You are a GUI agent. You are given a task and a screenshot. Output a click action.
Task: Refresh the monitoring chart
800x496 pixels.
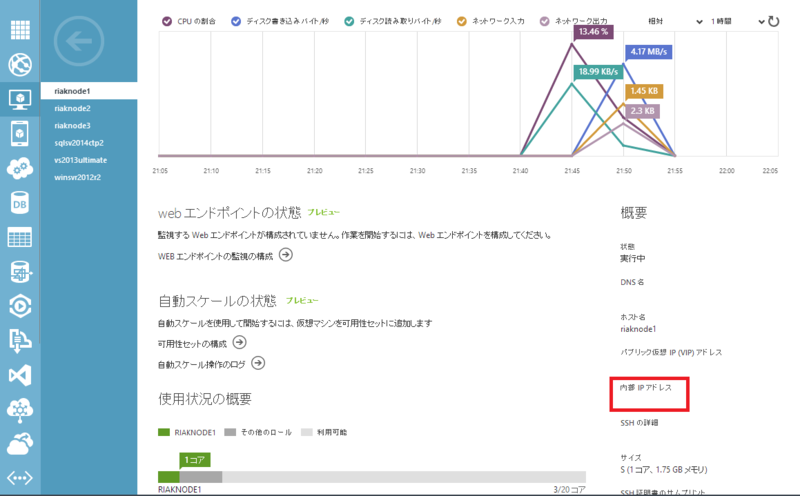click(x=773, y=21)
